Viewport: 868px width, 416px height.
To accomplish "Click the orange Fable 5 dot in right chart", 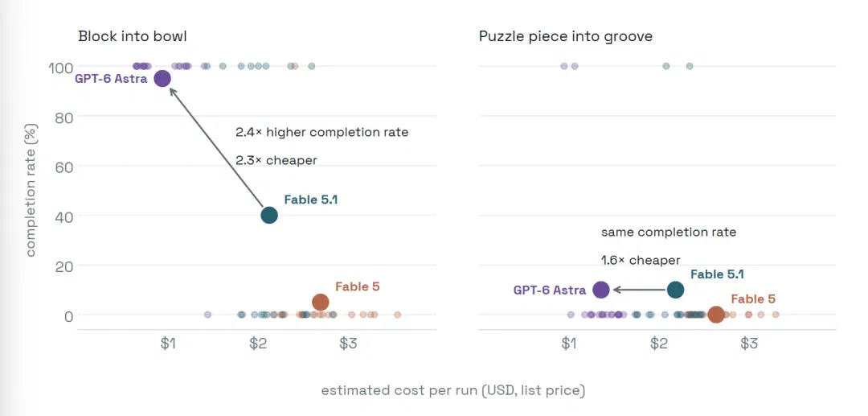I will [x=716, y=314].
